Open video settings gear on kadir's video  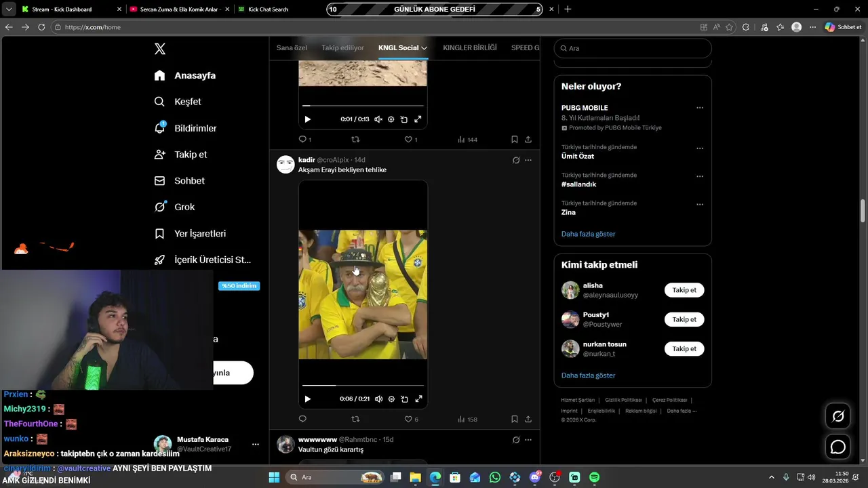391,399
